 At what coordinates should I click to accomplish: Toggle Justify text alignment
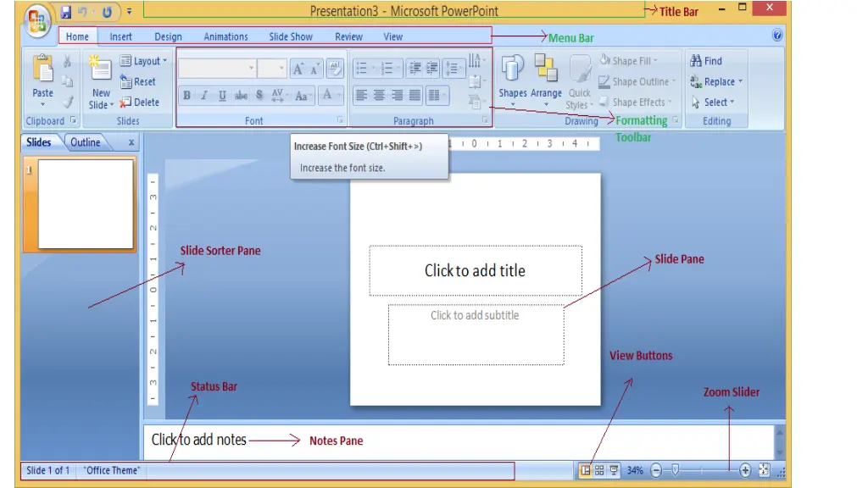[x=415, y=96]
